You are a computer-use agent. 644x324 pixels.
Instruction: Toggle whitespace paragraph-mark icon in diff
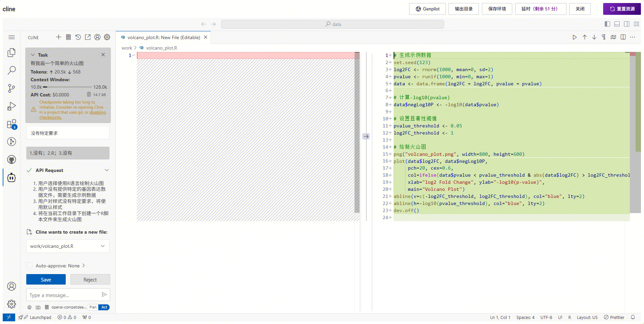point(604,37)
